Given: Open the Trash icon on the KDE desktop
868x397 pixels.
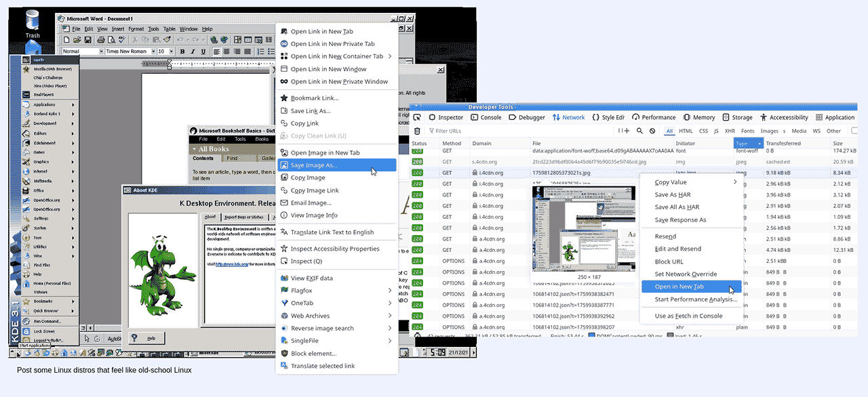Looking at the screenshot, I should pyautogui.click(x=33, y=24).
